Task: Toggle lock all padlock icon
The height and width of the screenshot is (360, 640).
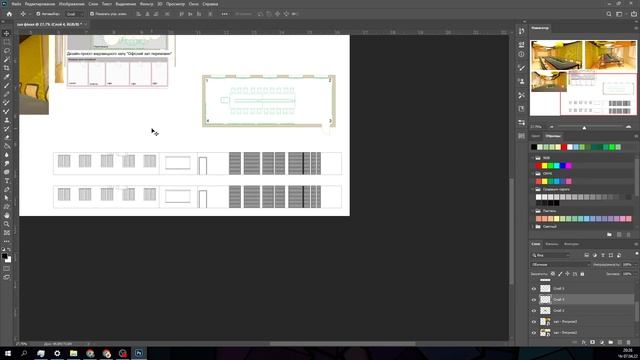Action: point(582,274)
